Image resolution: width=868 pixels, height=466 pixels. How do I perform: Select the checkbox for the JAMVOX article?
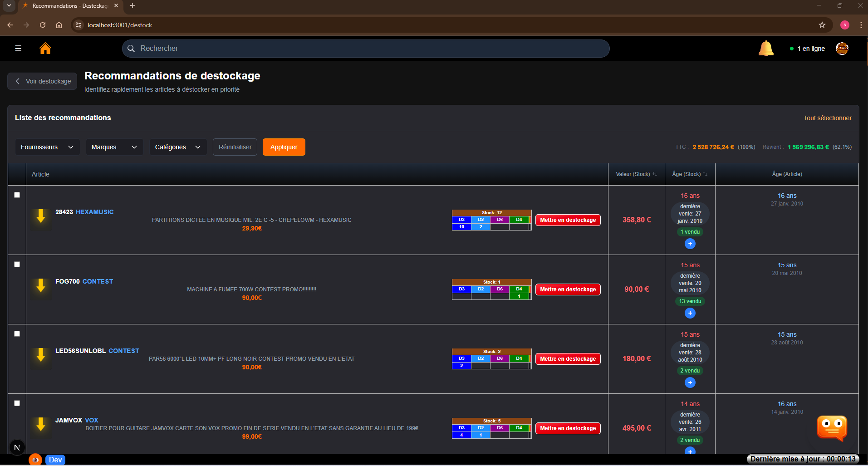click(17, 403)
